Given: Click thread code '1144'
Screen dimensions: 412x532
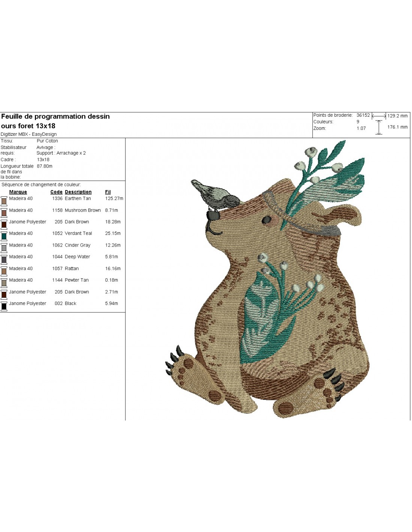Looking at the screenshot, I should [57, 280].
